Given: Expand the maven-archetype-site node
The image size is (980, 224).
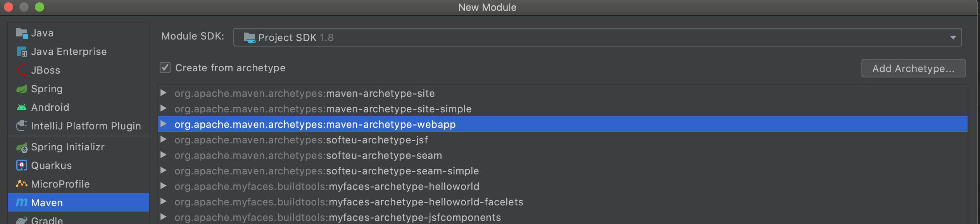Looking at the screenshot, I should (164, 93).
